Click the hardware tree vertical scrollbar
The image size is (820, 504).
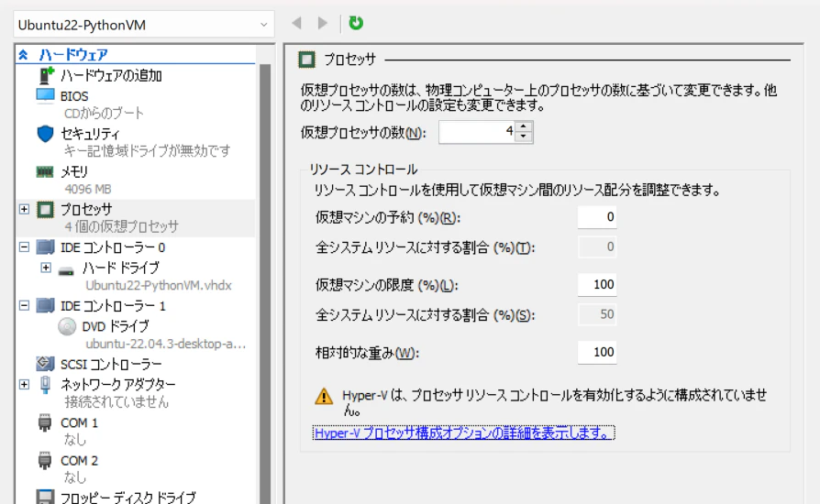(x=265, y=282)
